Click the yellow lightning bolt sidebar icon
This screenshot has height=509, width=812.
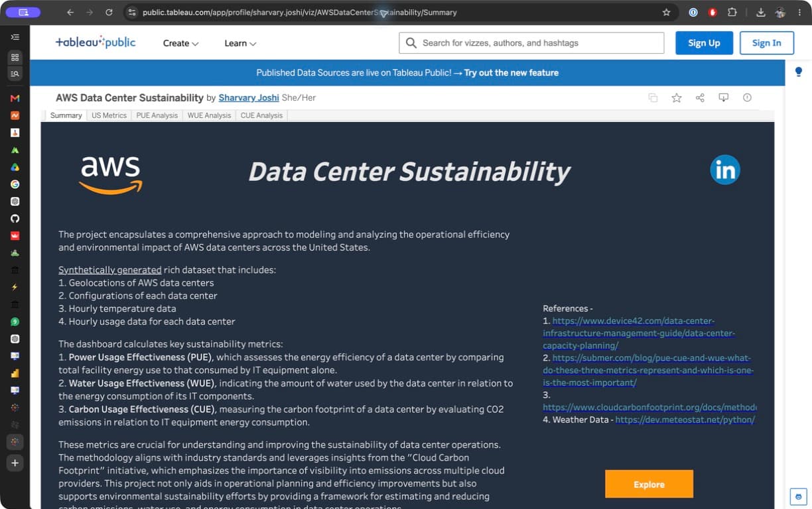click(x=15, y=287)
